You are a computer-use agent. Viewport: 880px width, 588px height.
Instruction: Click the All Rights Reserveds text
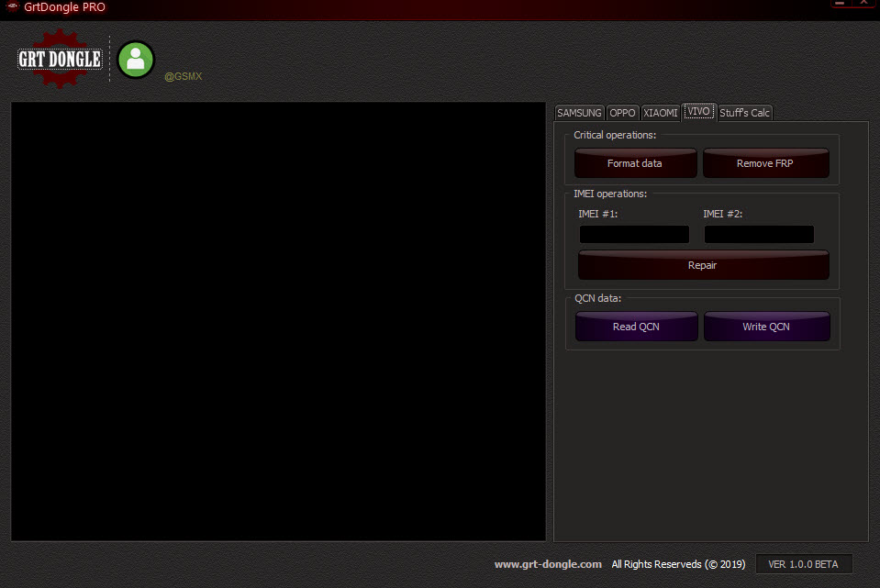tap(678, 564)
